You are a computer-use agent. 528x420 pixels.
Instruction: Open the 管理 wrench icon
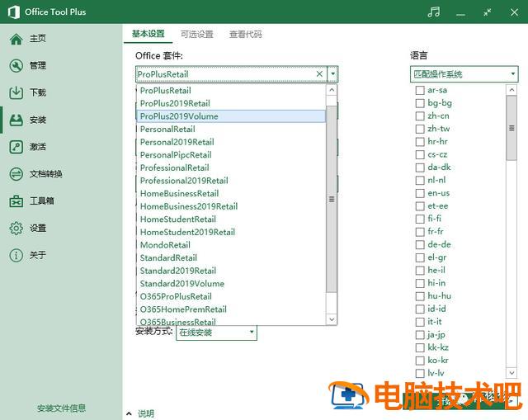click(16, 66)
